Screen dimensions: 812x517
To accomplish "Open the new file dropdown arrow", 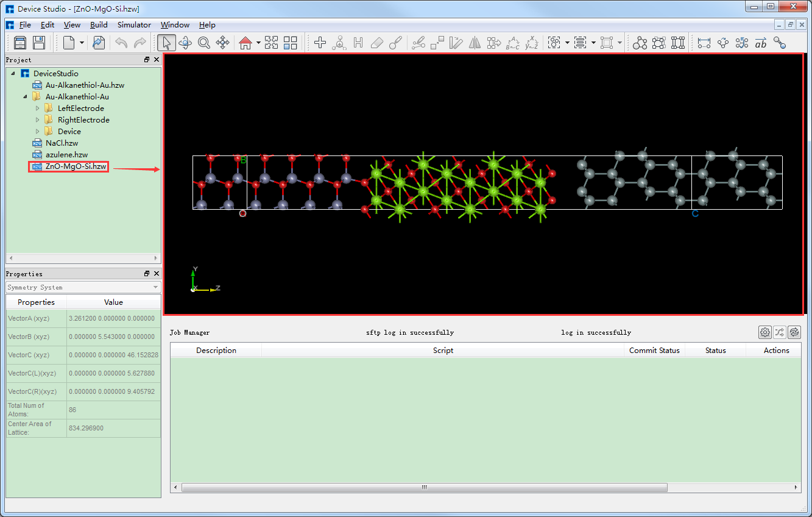I will (82, 43).
